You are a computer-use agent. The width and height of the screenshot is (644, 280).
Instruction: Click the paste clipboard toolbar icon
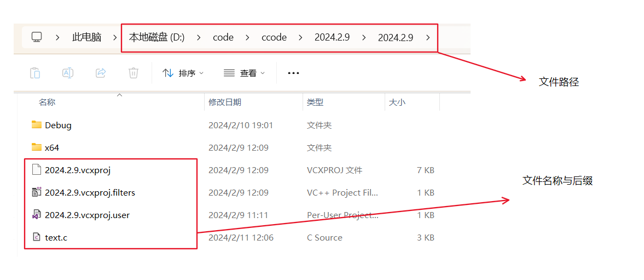35,73
